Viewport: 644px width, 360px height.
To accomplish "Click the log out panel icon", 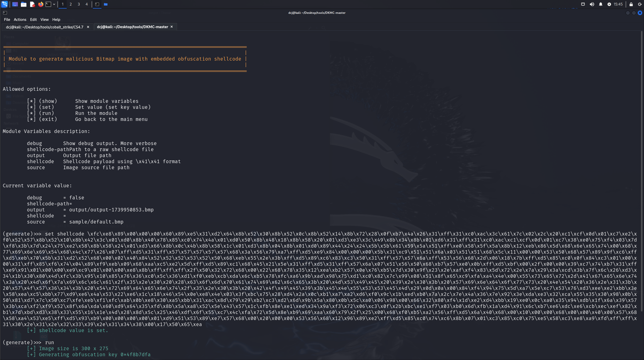I will (639, 4).
